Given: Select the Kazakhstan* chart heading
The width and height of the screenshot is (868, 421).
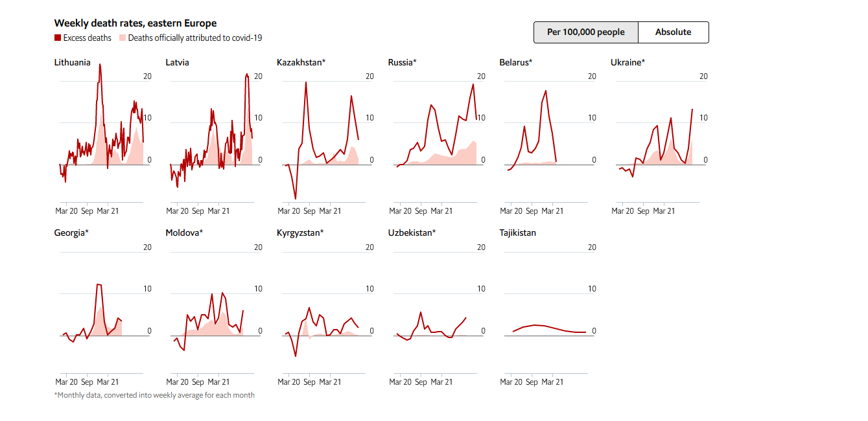Looking at the screenshot, I should click(301, 63).
